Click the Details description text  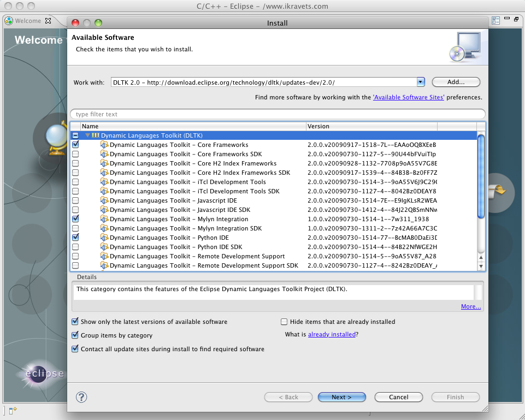coord(211,289)
